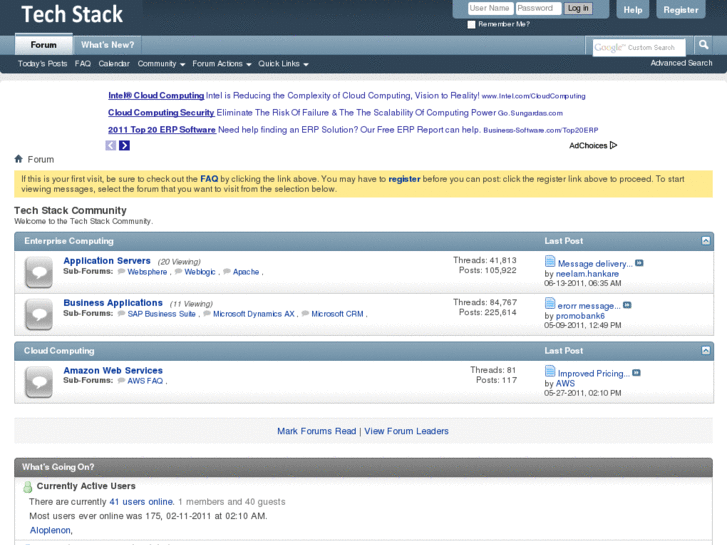Click the Cloud Computing Security ad link
The image size is (727, 545).
click(161, 113)
